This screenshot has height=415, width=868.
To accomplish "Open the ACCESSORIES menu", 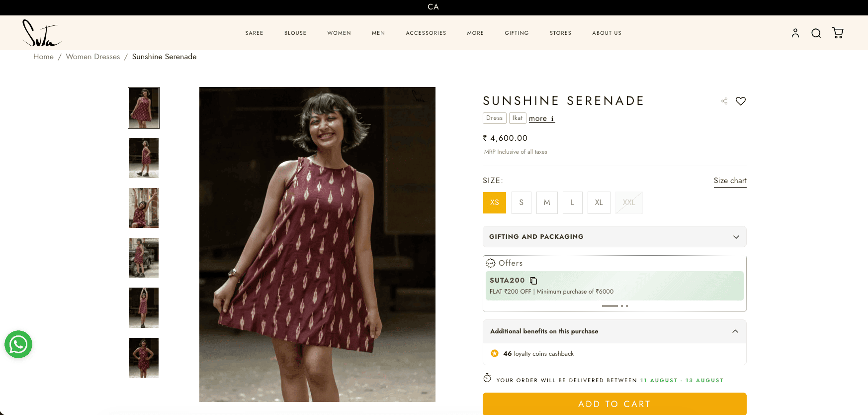I will tap(426, 33).
